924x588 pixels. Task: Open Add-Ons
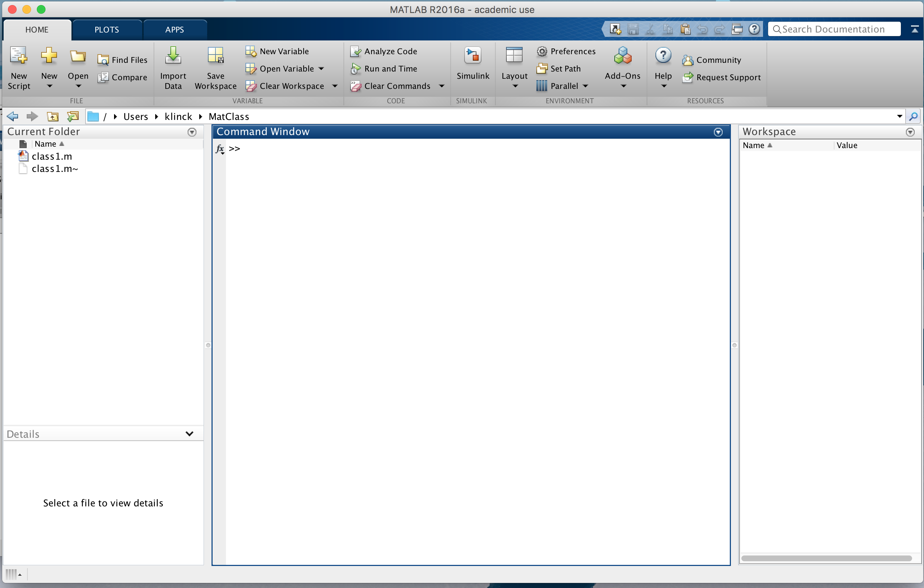pos(622,67)
